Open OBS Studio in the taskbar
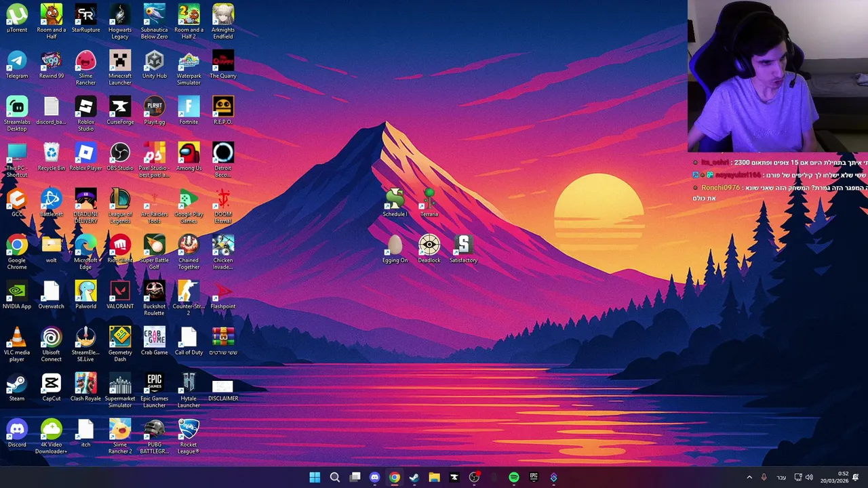The height and width of the screenshot is (488, 868). tap(474, 477)
